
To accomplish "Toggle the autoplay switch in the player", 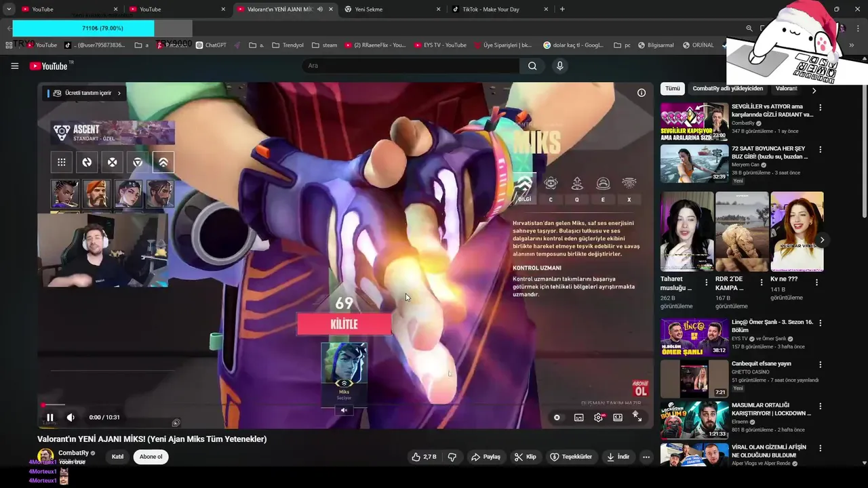I will click(557, 418).
